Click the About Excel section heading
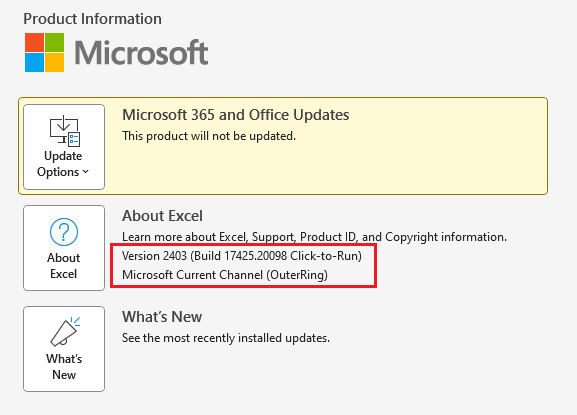Screen dimensions: 577x415 pyautogui.click(x=162, y=216)
